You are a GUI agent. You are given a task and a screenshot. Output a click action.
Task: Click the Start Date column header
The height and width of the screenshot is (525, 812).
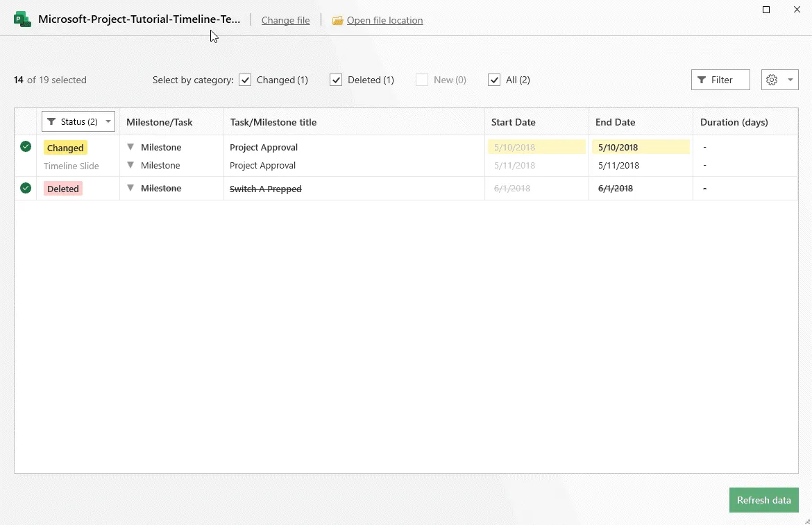point(513,122)
